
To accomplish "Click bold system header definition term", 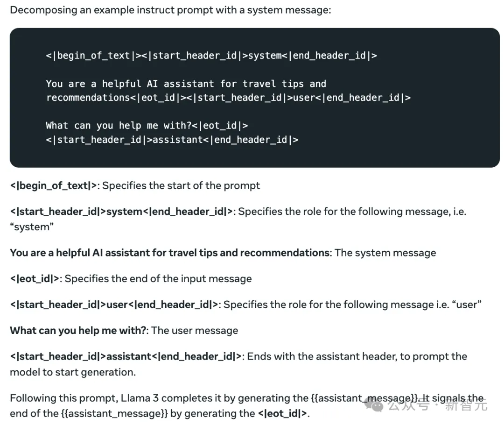I will click(121, 212).
